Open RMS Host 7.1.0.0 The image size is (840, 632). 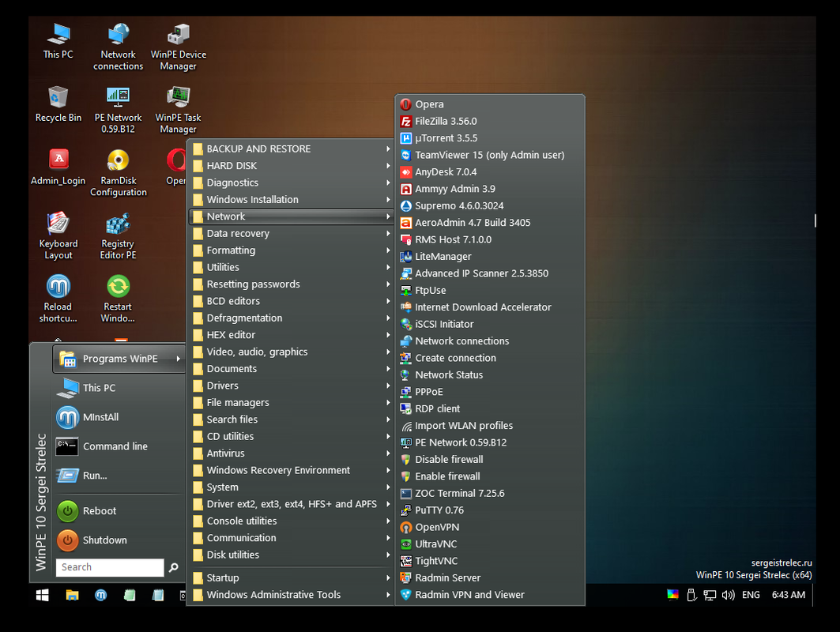pyautogui.click(x=490, y=239)
